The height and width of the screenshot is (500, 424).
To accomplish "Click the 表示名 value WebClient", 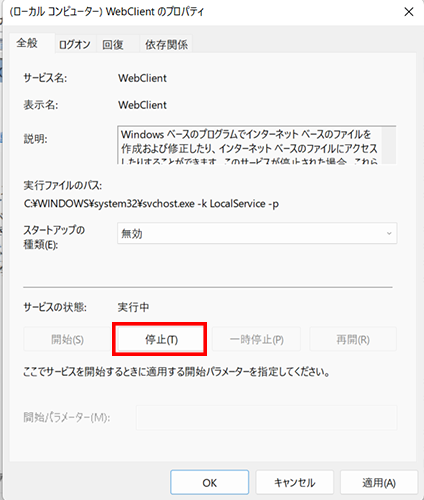I will (142, 105).
